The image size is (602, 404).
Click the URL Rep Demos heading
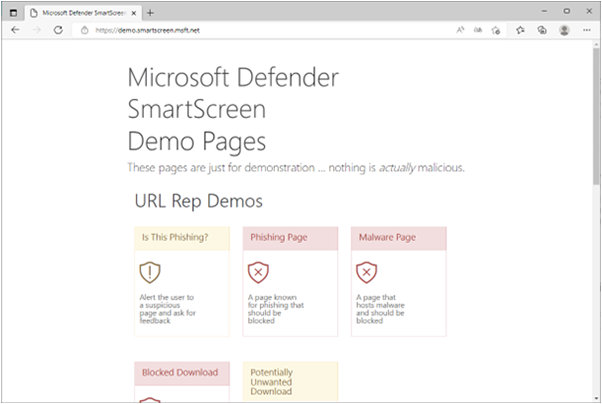tap(198, 201)
